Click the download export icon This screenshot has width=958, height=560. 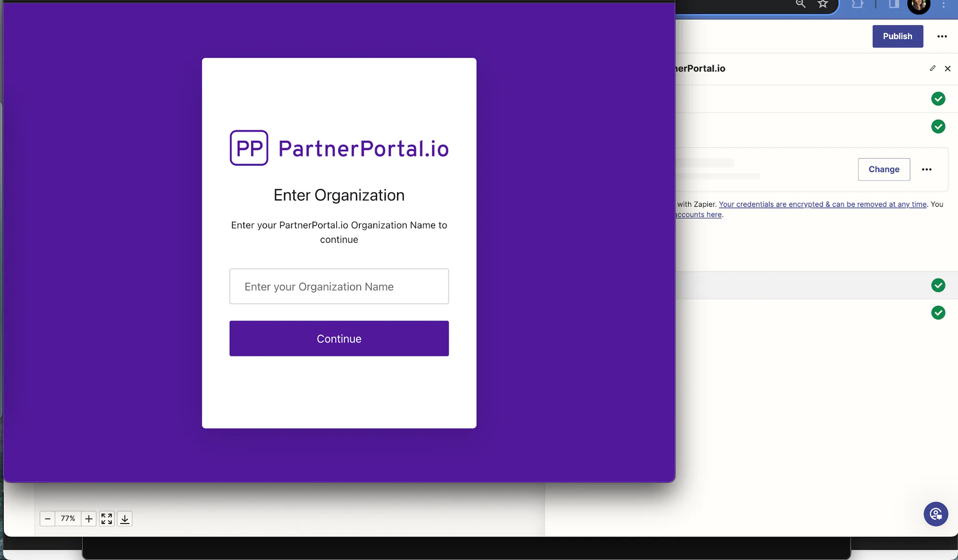[x=125, y=519]
